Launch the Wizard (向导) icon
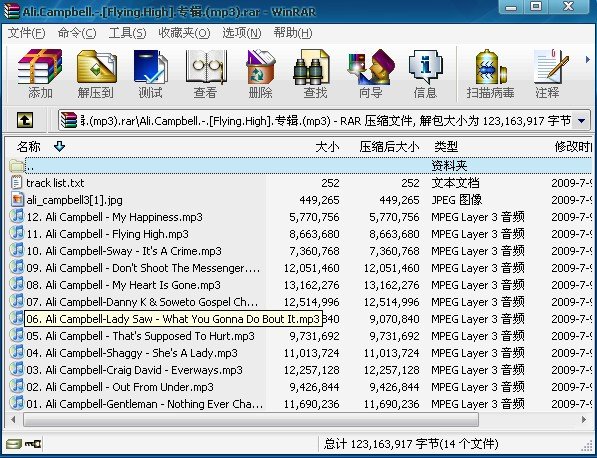 point(371,66)
